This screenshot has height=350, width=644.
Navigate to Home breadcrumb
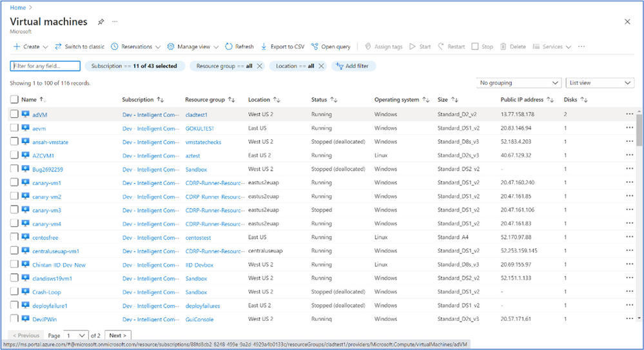pos(17,7)
